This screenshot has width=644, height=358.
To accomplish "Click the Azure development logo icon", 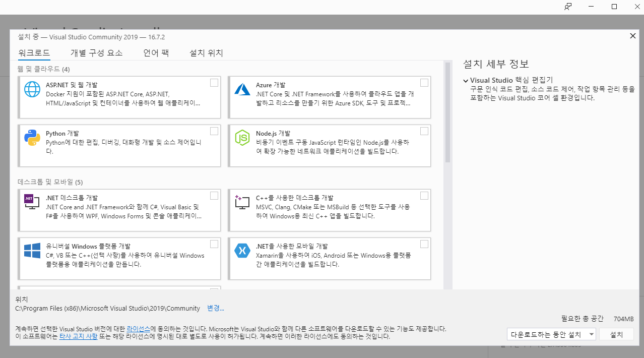I will pos(242,89).
